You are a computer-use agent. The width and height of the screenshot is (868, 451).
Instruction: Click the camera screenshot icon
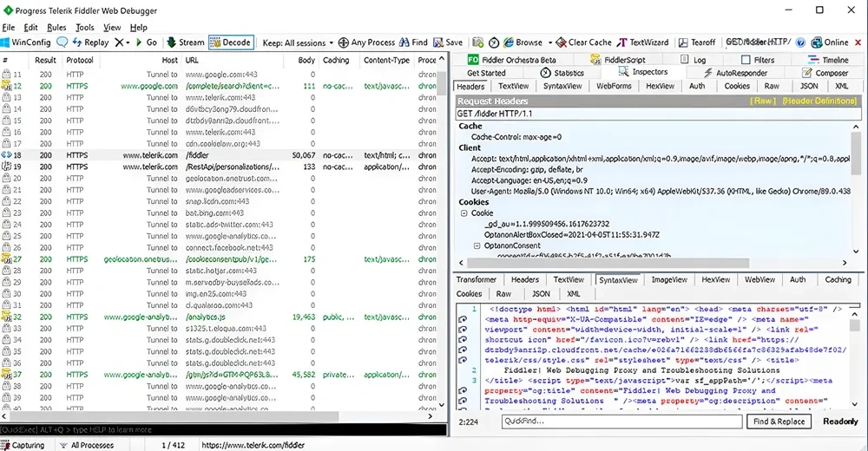click(x=477, y=42)
